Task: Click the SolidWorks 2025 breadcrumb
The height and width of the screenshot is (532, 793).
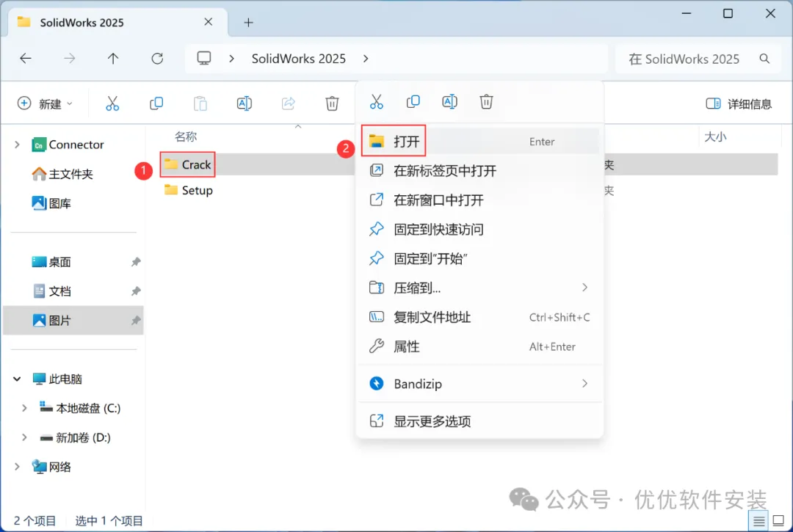Action: click(298, 59)
